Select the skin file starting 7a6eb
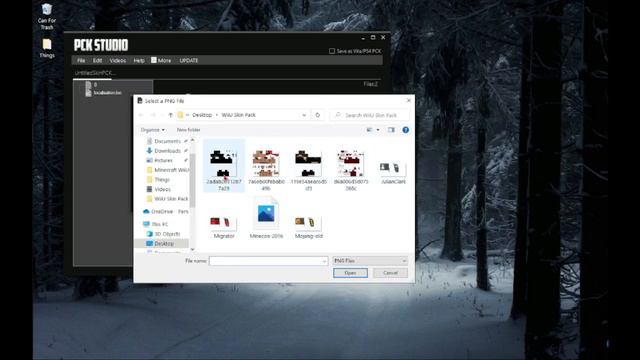640x360 pixels. click(x=266, y=169)
